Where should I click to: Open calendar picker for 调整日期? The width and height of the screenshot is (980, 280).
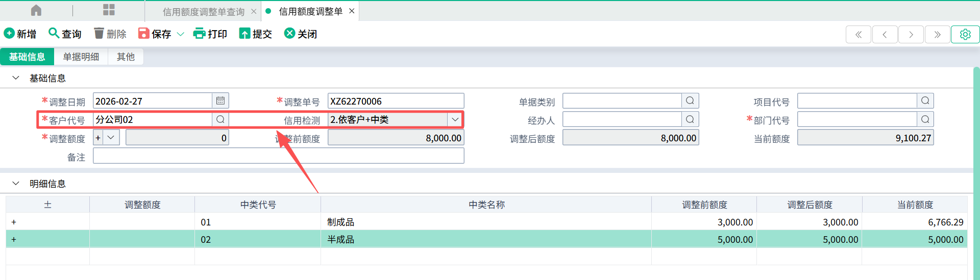[220, 101]
